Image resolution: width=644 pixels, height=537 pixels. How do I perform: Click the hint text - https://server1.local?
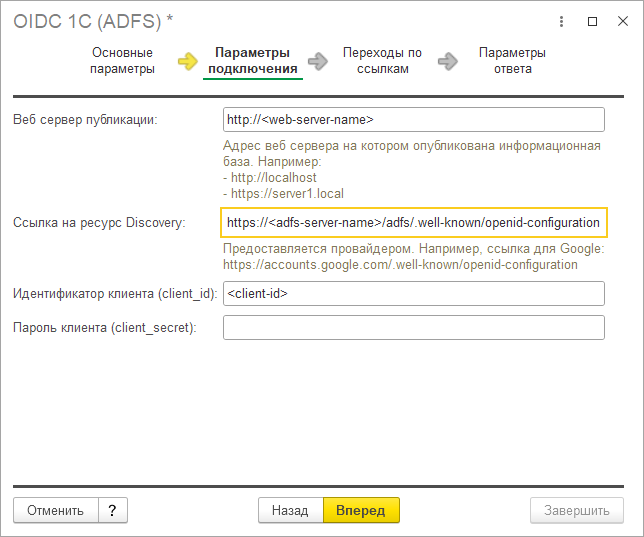pos(283,194)
